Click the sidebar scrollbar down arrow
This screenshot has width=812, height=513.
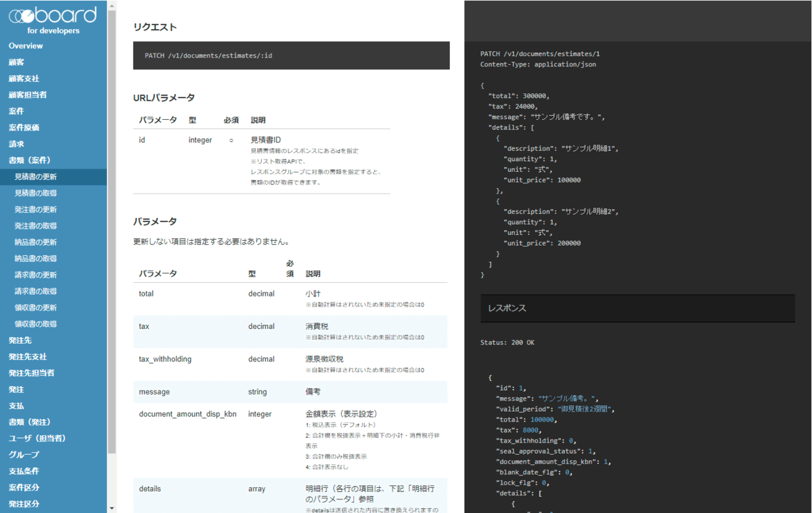pos(112,508)
